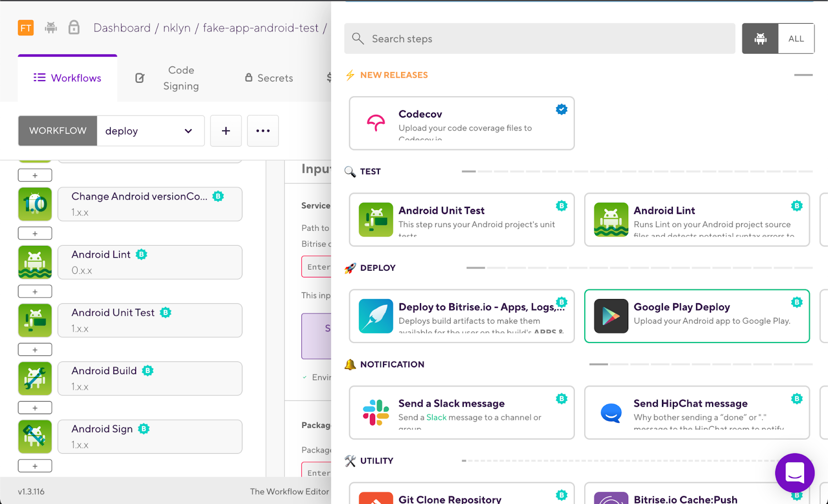Click the UTILITY section heading
Screen dimensions: 828x504
point(377,461)
